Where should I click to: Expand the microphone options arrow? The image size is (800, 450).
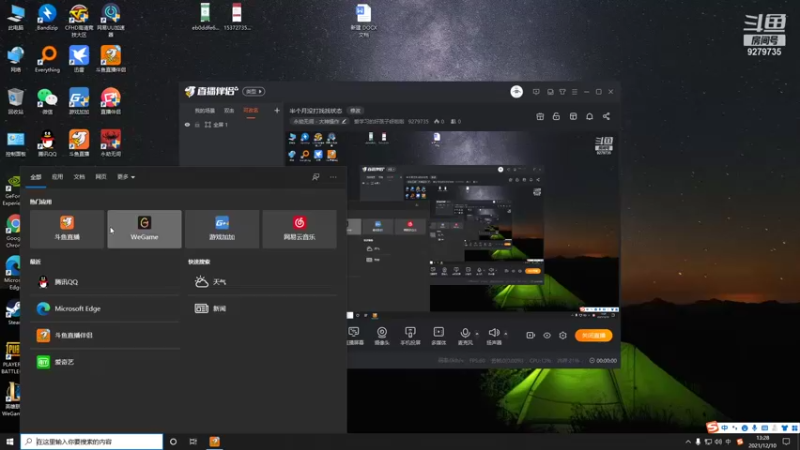coord(477,334)
